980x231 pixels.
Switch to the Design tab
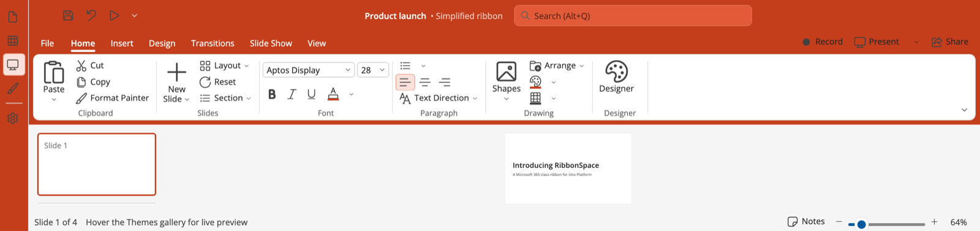[162, 43]
